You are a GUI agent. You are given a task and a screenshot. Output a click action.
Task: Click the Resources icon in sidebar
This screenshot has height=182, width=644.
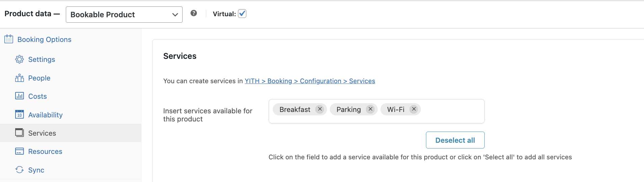click(20, 151)
